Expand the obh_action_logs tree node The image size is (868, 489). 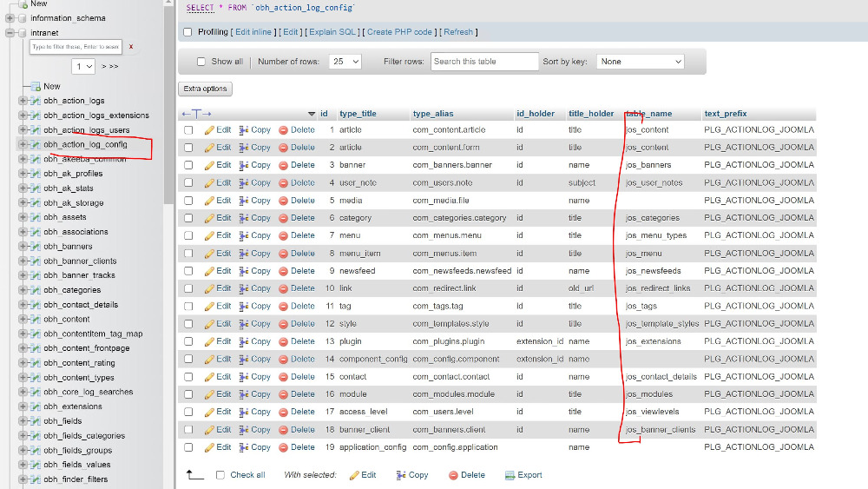[23, 101]
